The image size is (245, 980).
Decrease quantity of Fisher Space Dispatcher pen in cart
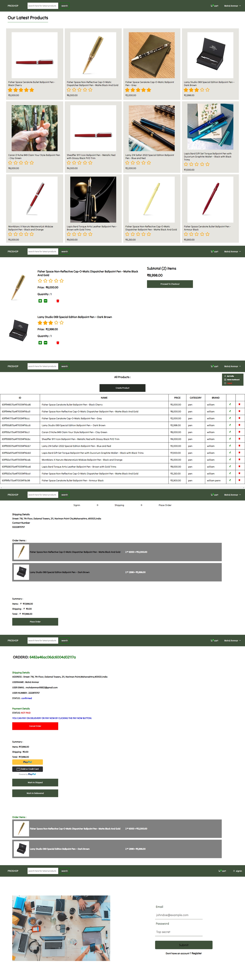tap(46, 301)
